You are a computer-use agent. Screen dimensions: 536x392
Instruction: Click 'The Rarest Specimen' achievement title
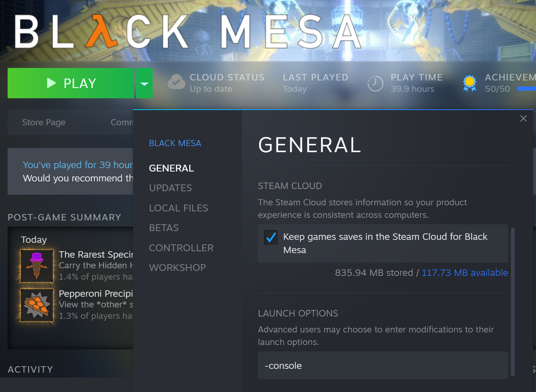tap(96, 254)
